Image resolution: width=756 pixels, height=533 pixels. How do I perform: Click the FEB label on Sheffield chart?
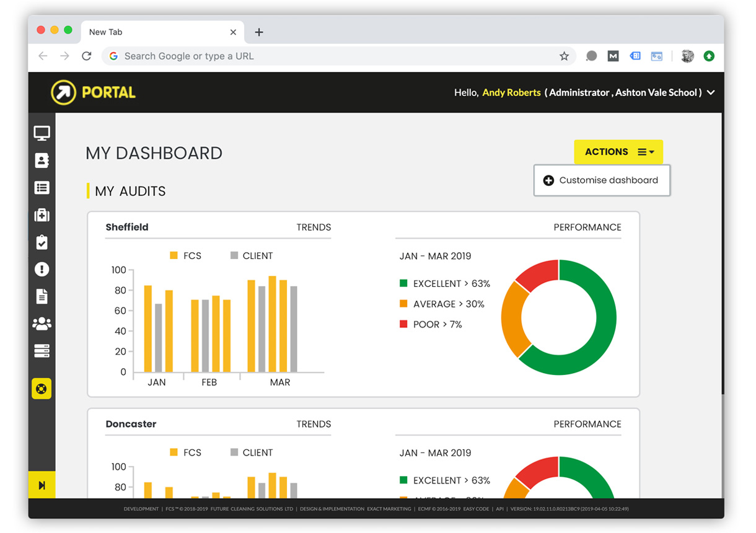209,382
